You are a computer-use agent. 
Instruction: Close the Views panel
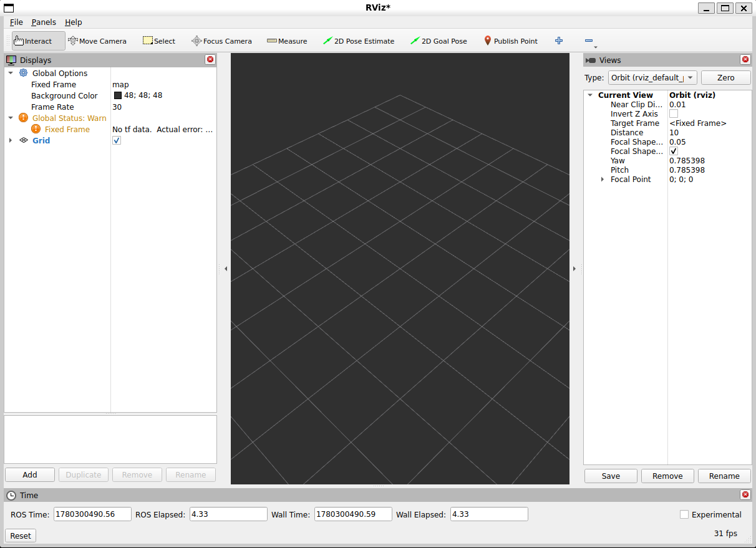pyautogui.click(x=745, y=59)
